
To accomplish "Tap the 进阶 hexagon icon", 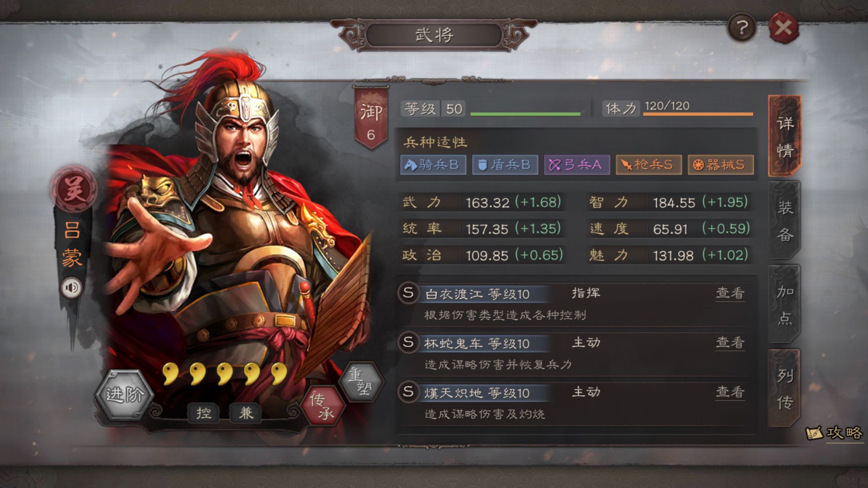I will coord(125,394).
